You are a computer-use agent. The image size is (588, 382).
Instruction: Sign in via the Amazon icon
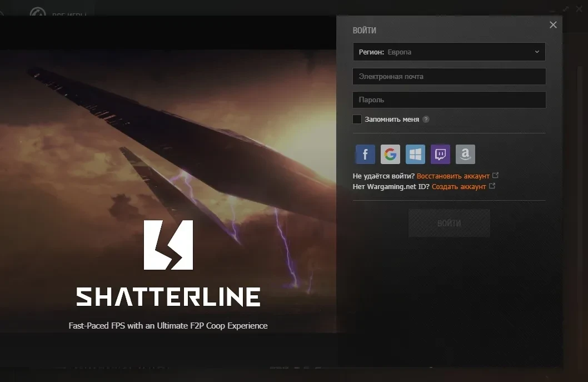tap(465, 154)
